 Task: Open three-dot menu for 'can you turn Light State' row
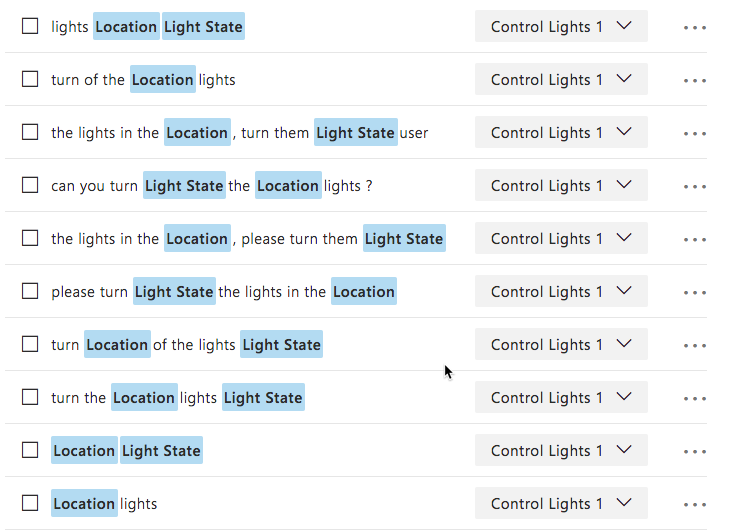[694, 187]
